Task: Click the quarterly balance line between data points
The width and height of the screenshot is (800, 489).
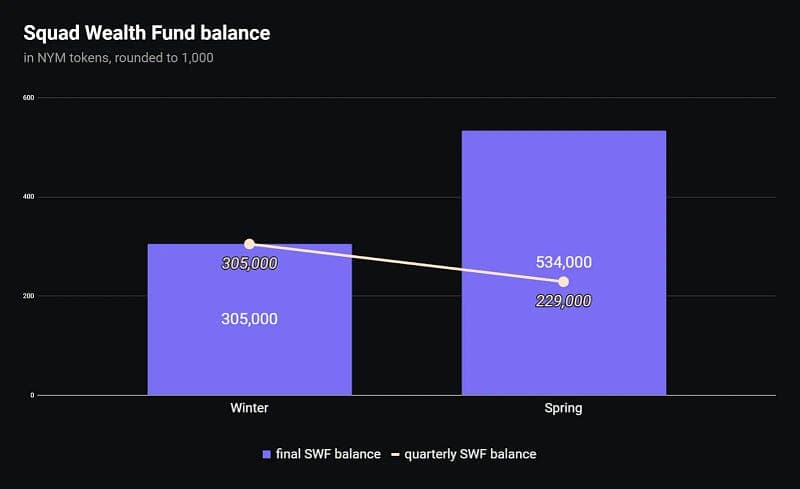Action: click(406, 263)
